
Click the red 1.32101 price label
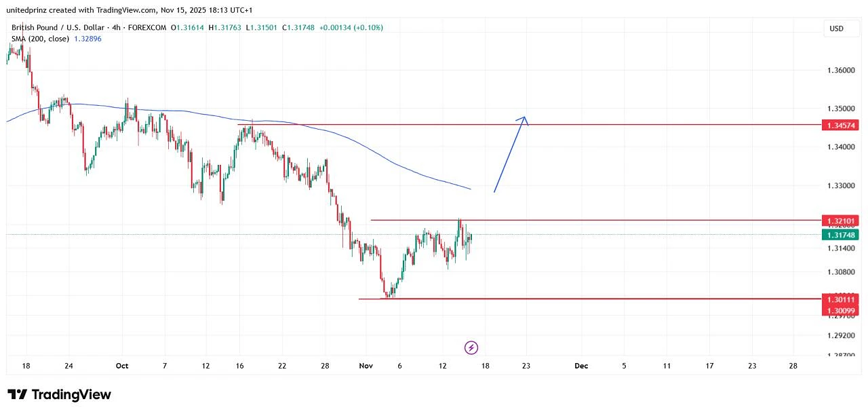pyautogui.click(x=840, y=221)
